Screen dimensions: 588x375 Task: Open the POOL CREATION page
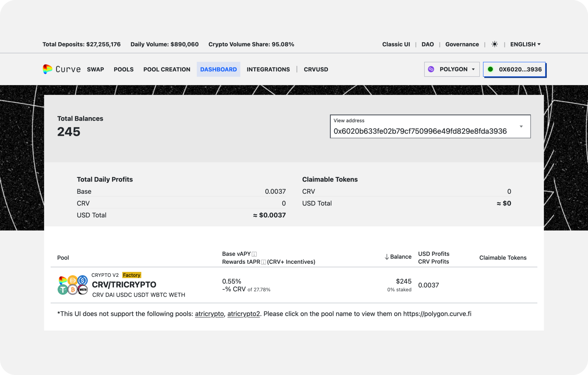tap(167, 69)
